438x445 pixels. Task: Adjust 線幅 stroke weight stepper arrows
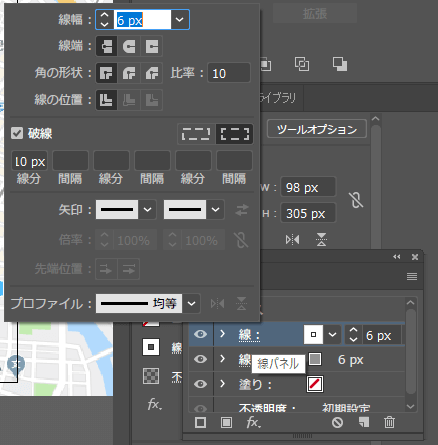pyautogui.click(x=104, y=20)
